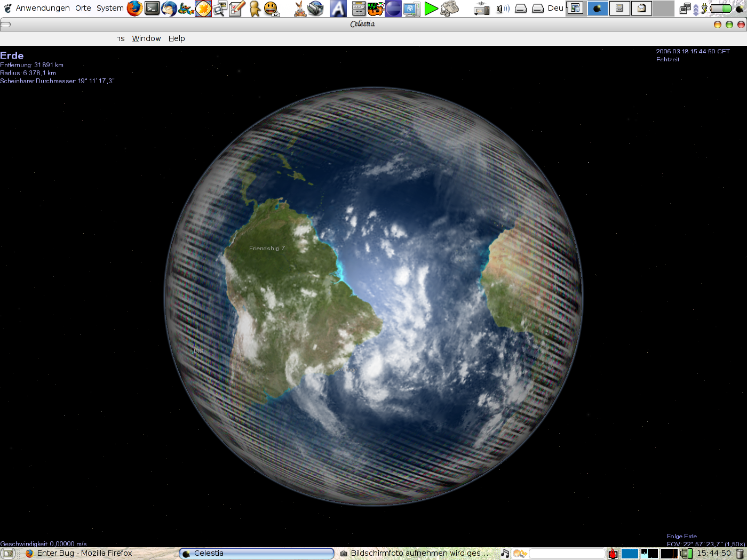Image resolution: width=747 pixels, height=560 pixels.
Task: Open the battery status indicator
Action: [x=721, y=9]
